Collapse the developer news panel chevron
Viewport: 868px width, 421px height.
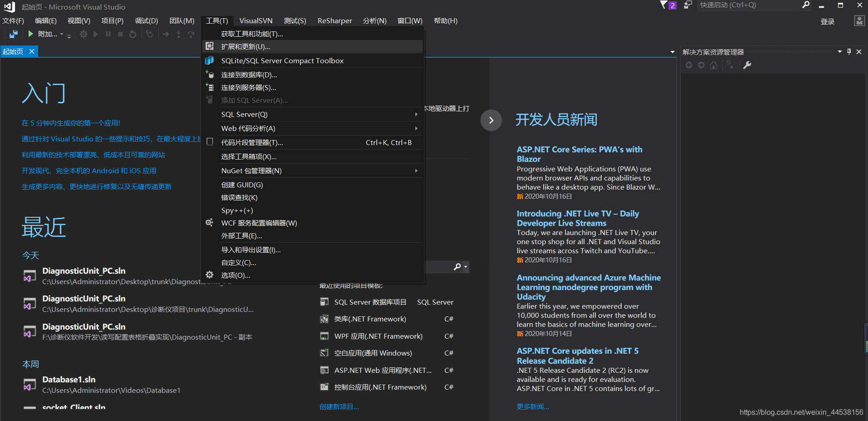(491, 120)
